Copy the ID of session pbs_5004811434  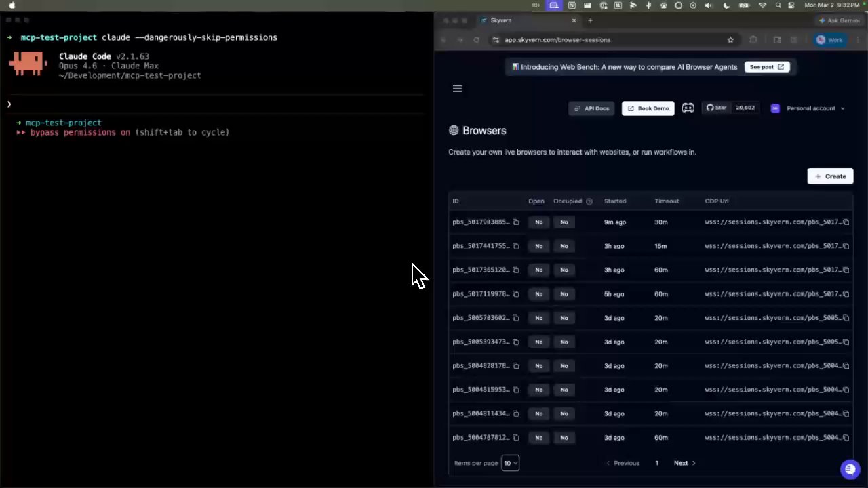click(515, 413)
